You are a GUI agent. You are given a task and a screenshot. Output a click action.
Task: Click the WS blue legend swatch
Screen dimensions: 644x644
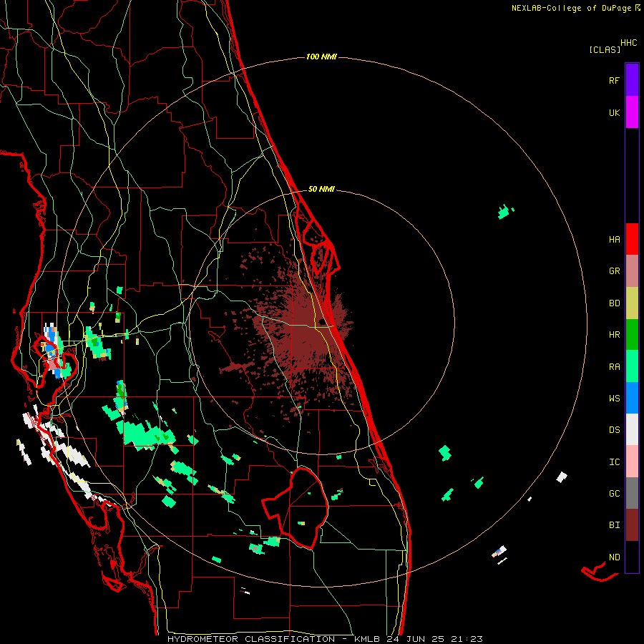click(x=632, y=398)
